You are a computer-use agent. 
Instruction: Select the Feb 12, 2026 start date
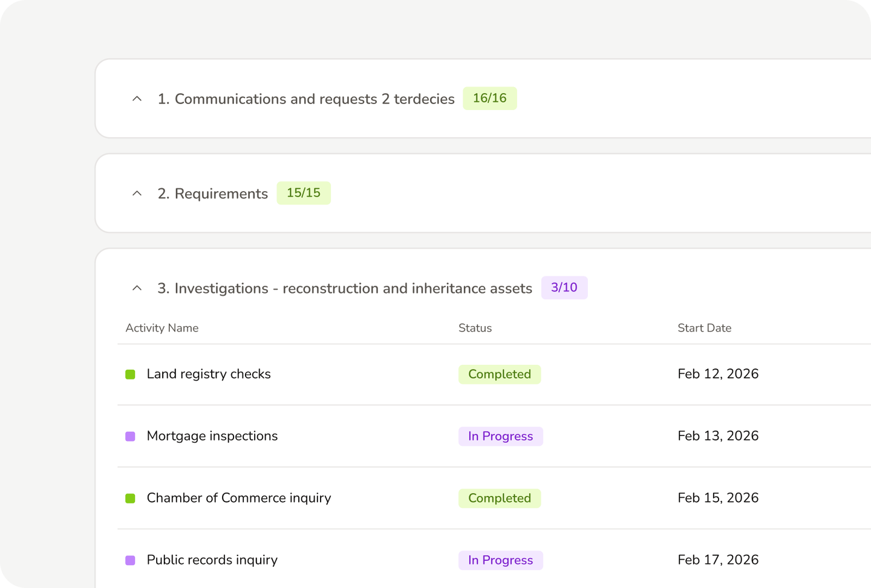pos(718,374)
